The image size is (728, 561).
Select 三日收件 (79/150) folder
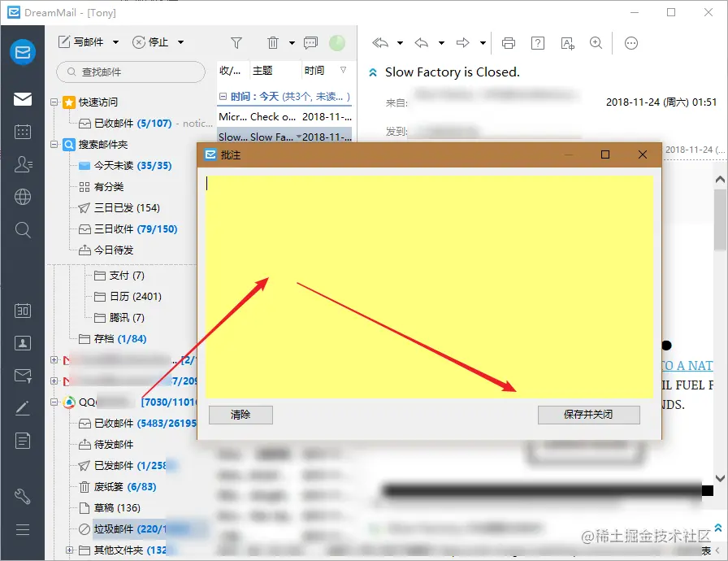pos(128,229)
